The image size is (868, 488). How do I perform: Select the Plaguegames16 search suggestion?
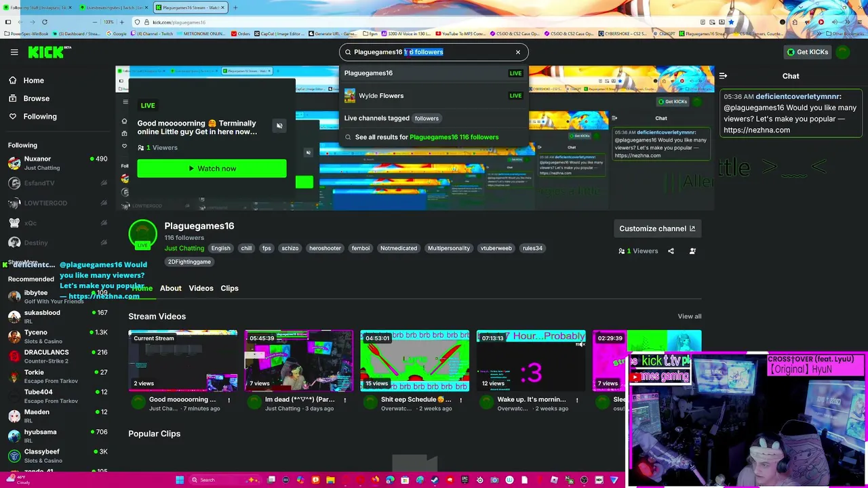click(x=433, y=73)
